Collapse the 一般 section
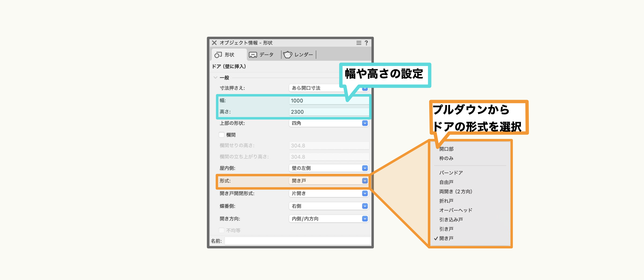 point(216,78)
